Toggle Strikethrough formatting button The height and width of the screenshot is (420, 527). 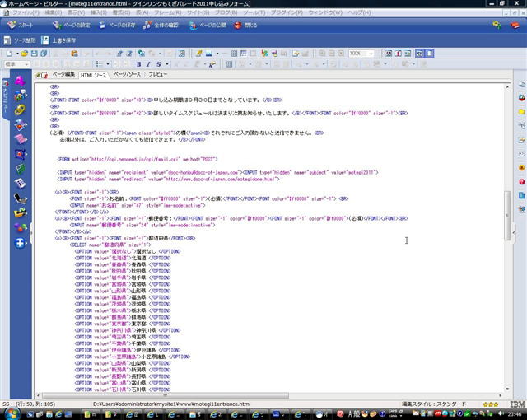coord(159,63)
